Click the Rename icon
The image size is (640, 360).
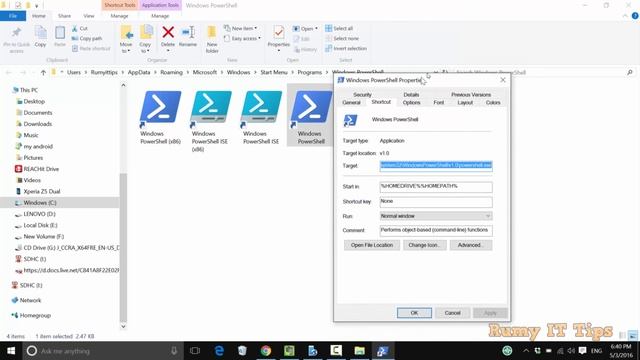point(188,32)
